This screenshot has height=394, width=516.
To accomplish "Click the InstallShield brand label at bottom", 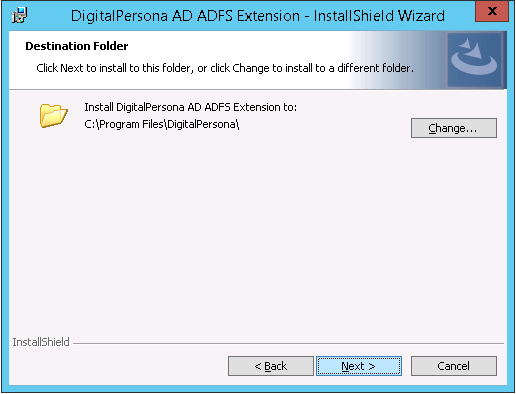I will [41, 342].
